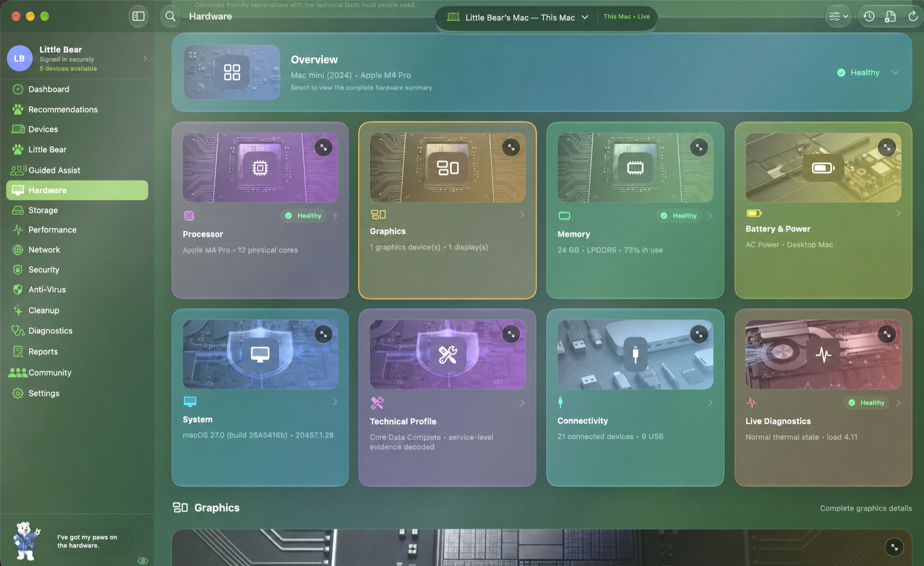924x566 pixels.
Task: Toggle the sidebar panel icon
Action: [138, 16]
